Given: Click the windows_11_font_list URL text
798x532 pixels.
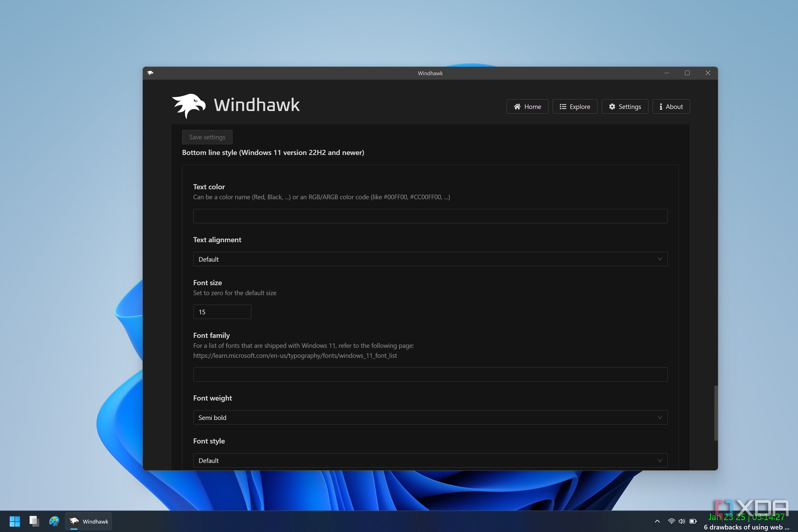Looking at the screenshot, I should tap(295, 356).
